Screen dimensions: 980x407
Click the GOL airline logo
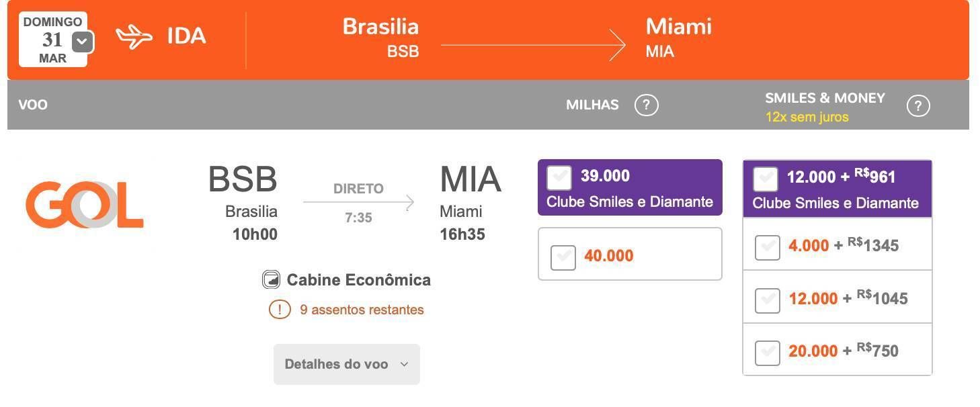85,205
